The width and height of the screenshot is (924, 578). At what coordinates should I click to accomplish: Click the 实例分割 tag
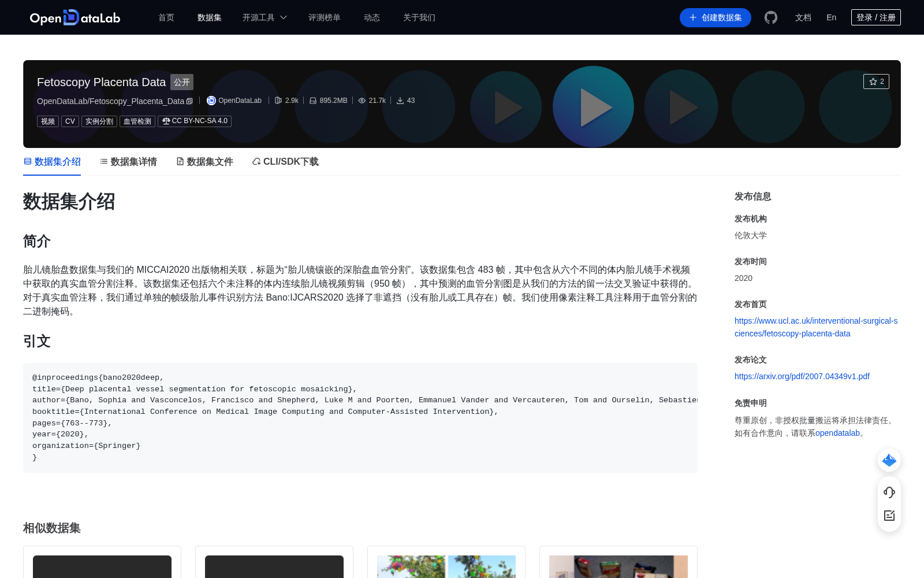coord(99,121)
